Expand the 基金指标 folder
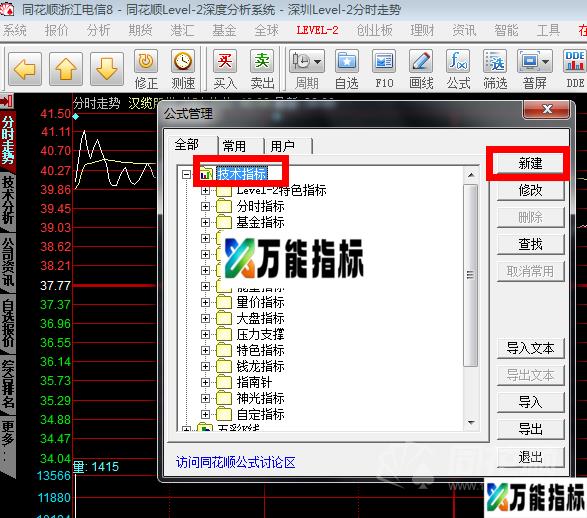This screenshot has width=587, height=518. coord(205,222)
